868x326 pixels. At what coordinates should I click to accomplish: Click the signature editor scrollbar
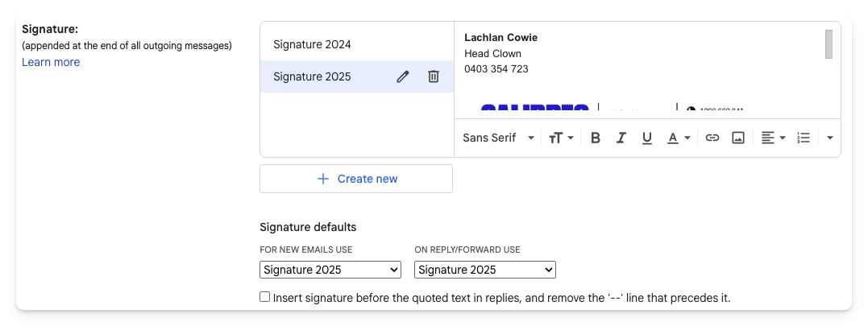829,44
